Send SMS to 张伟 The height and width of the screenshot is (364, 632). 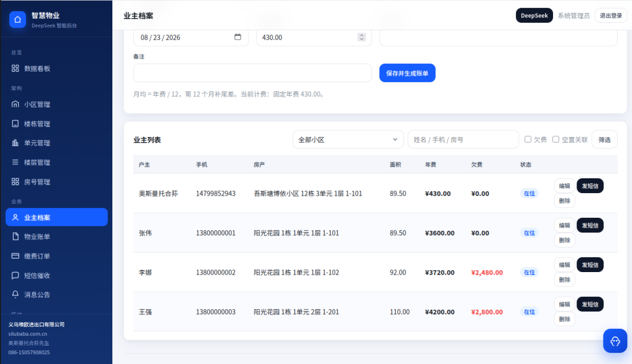pos(589,225)
